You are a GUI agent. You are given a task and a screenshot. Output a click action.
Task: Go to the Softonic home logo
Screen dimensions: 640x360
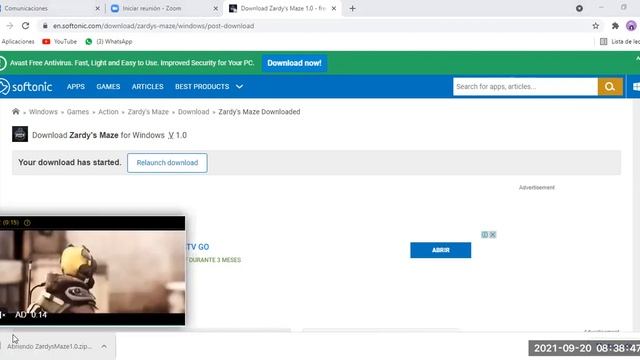click(x=26, y=87)
